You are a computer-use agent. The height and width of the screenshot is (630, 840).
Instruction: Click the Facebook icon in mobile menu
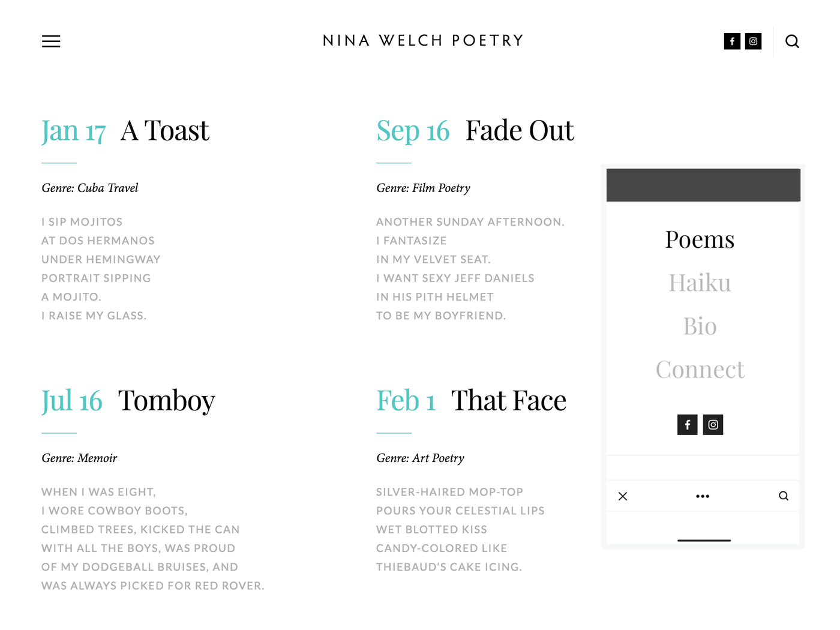[x=688, y=425]
